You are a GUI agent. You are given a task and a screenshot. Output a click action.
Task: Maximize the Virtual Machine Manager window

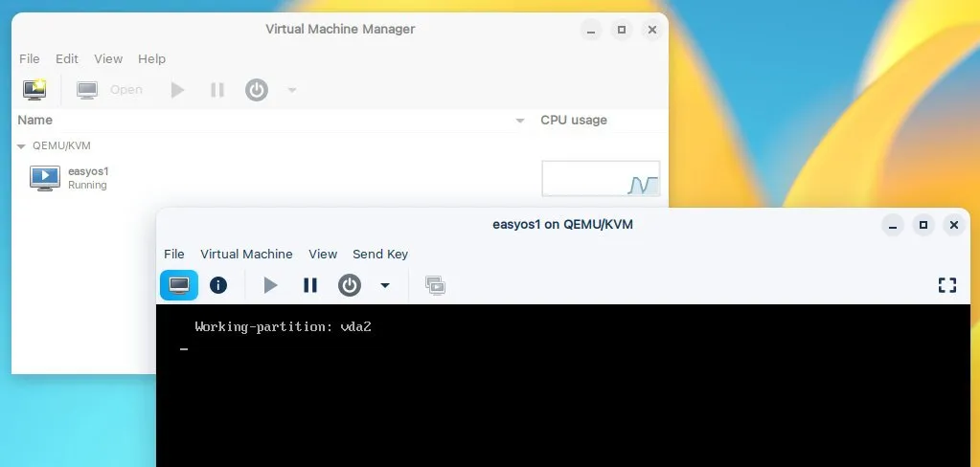point(622,30)
